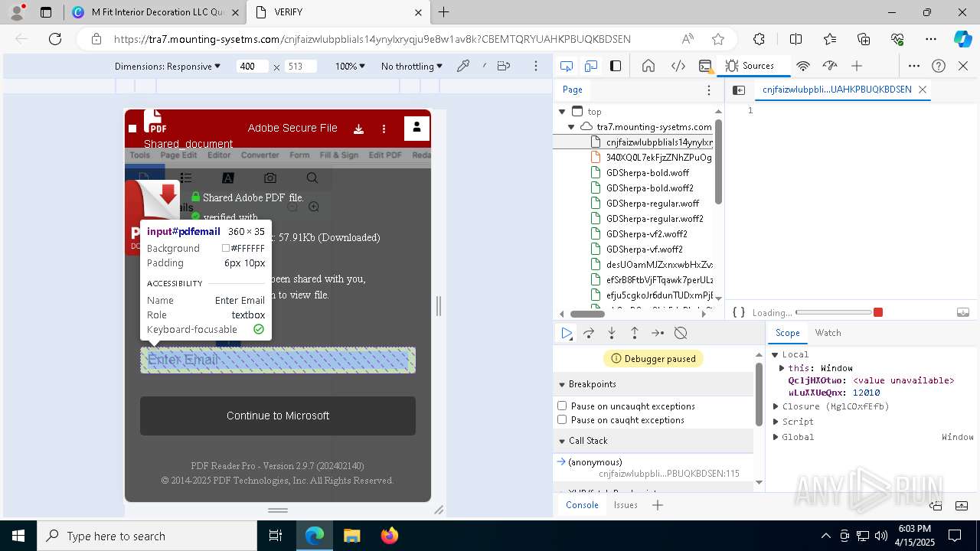Open the Page pane more options menu

pyautogui.click(x=709, y=90)
